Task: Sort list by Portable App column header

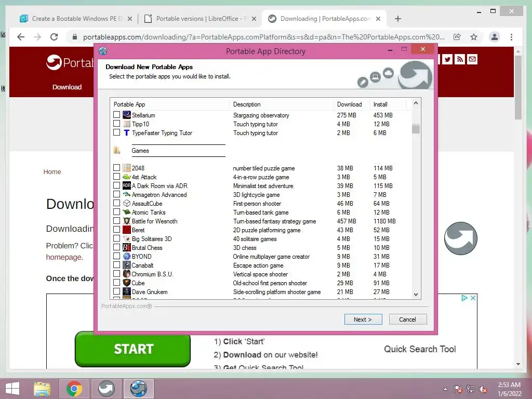Action: click(x=170, y=104)
